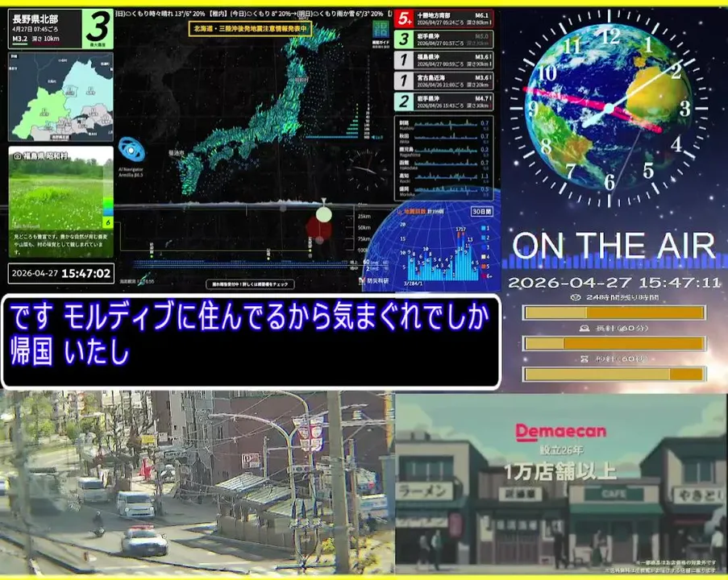Image resolution: width=728 pixels, height=580 pixels.
Task: Click the 画面ガイド QR code icon
Action: click(381, 30)
